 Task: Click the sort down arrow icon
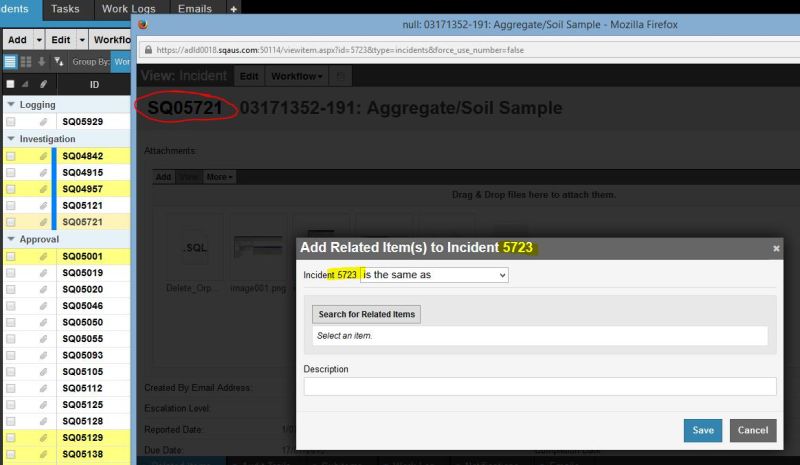click(x=42, y=62)
